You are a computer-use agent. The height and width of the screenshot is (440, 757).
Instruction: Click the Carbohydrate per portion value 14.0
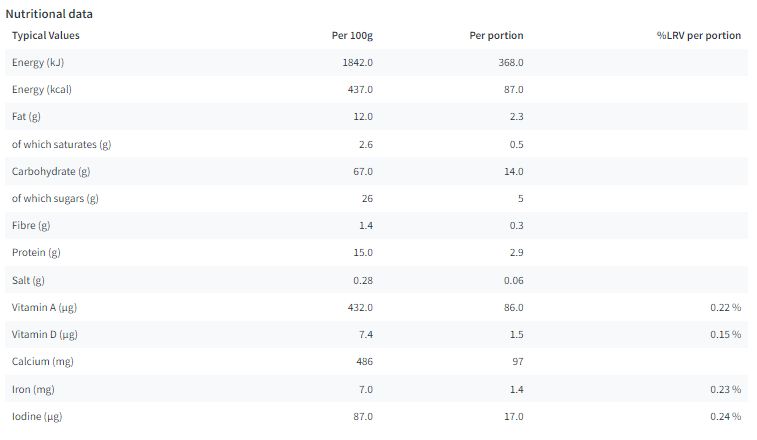(514, 172)
